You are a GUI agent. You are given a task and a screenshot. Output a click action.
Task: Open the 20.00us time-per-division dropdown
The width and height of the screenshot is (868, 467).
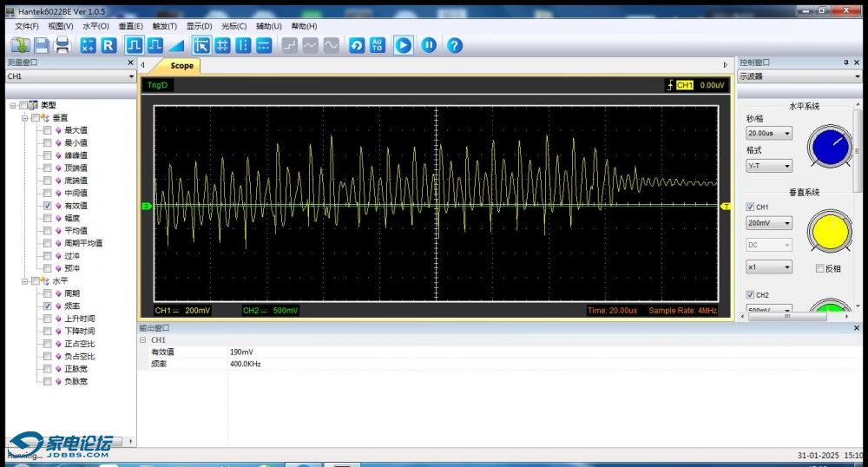point(769,134)
